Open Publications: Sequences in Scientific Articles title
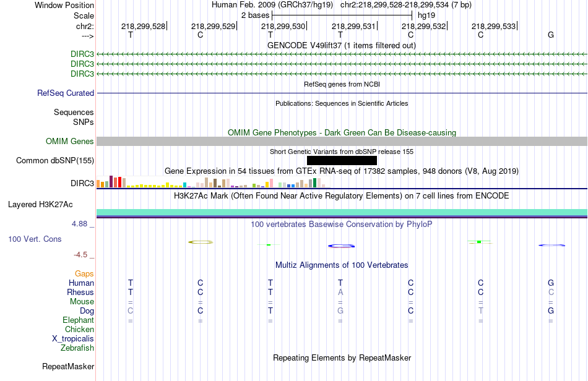This screenshot has width=588, height=381. coord(342,103)
